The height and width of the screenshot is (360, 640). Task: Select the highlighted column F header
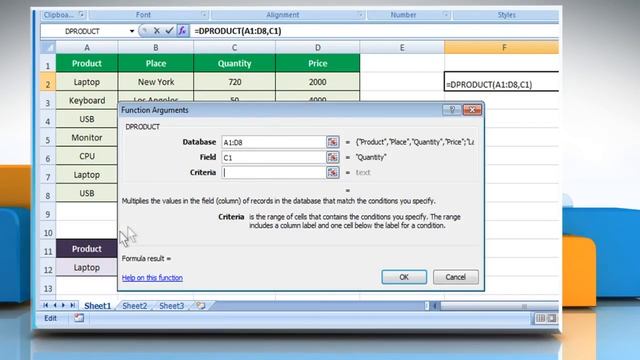tap(502, 48)
